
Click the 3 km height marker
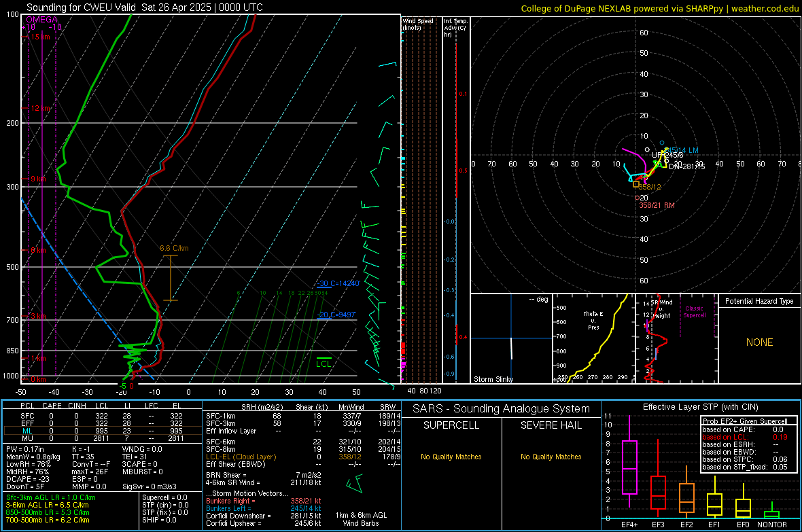[39, 316]
